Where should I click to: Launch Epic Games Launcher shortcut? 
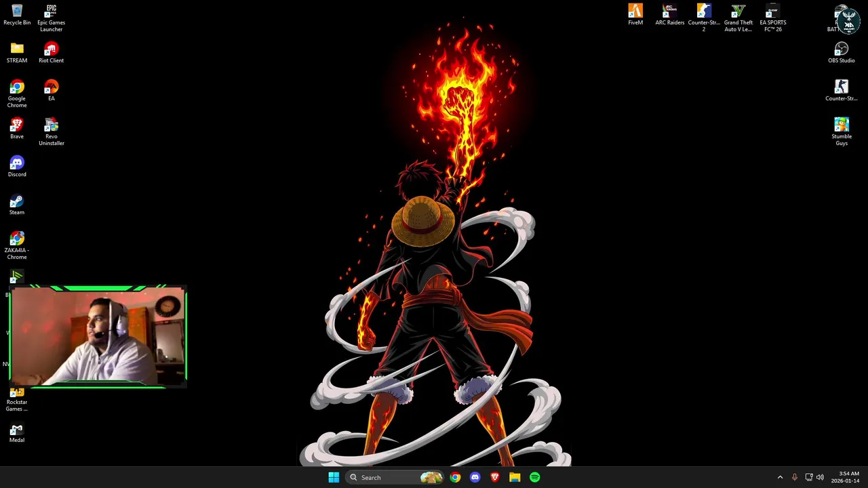51,18
